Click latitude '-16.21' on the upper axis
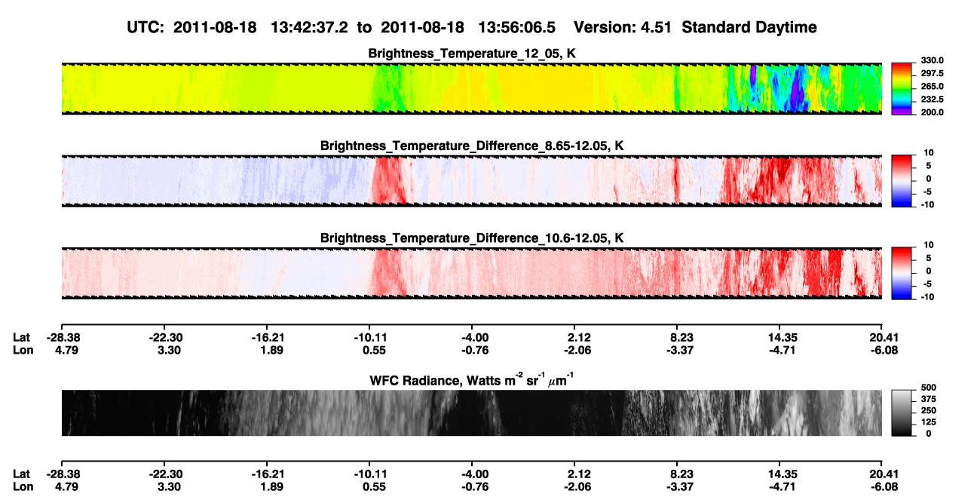The width and height of the screenshot is (980, 503). (x=268, y=338)
